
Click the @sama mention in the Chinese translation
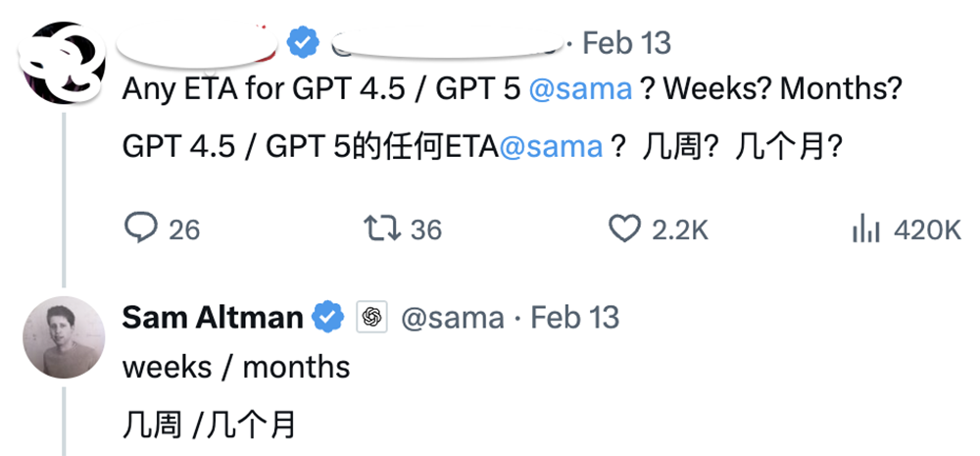551,147
